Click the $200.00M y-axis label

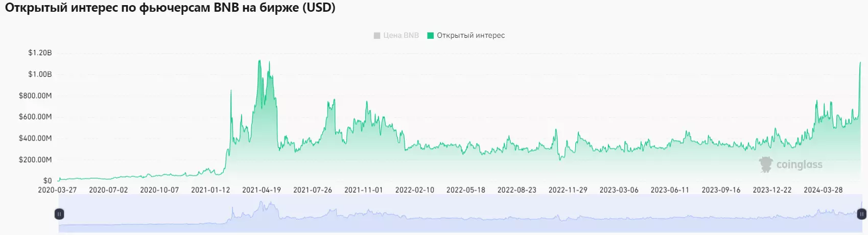tap(35, 159)
